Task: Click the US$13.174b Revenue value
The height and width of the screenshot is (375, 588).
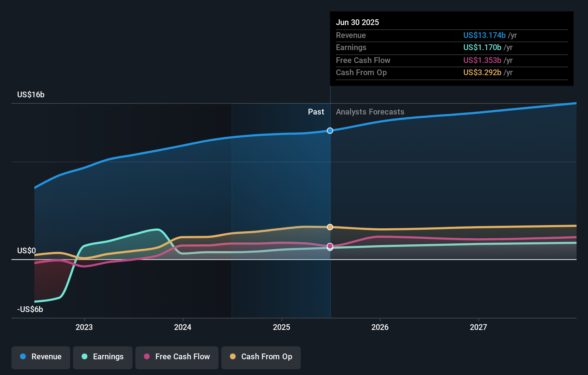Action: pyautogui.click(x=484, y=35)
